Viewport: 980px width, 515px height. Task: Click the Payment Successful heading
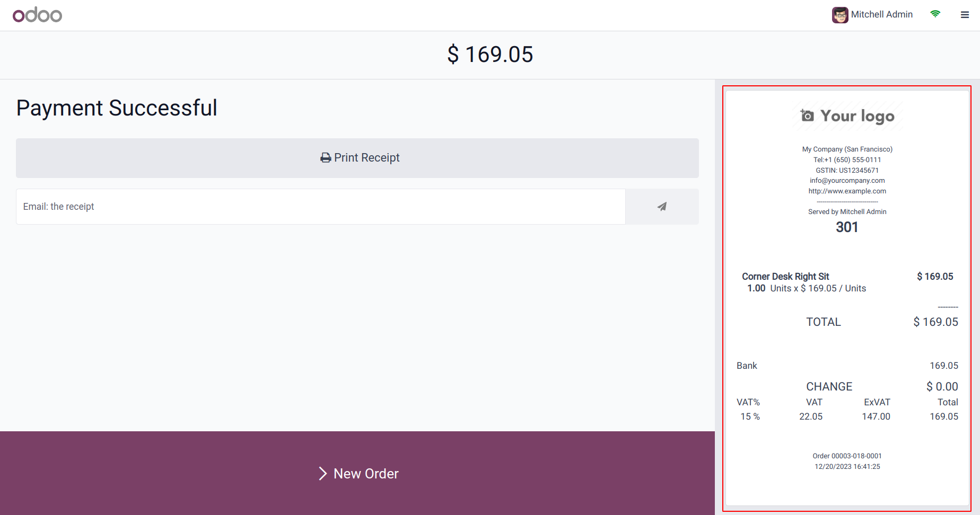(x=117, y=108)
